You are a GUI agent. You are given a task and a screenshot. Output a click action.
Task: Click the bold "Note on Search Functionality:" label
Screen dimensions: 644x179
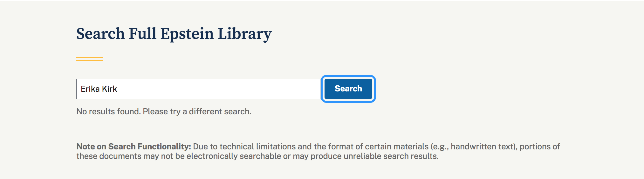[x=134, y=147]
